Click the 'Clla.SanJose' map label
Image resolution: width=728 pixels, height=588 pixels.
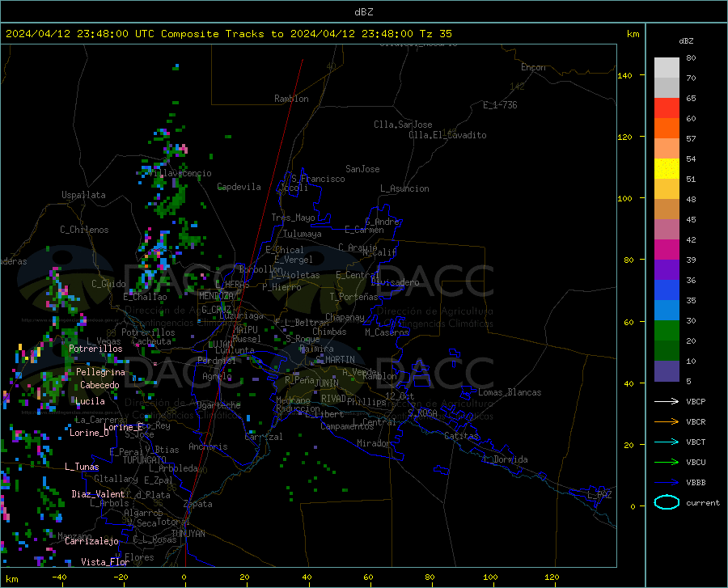coord(403,125)
